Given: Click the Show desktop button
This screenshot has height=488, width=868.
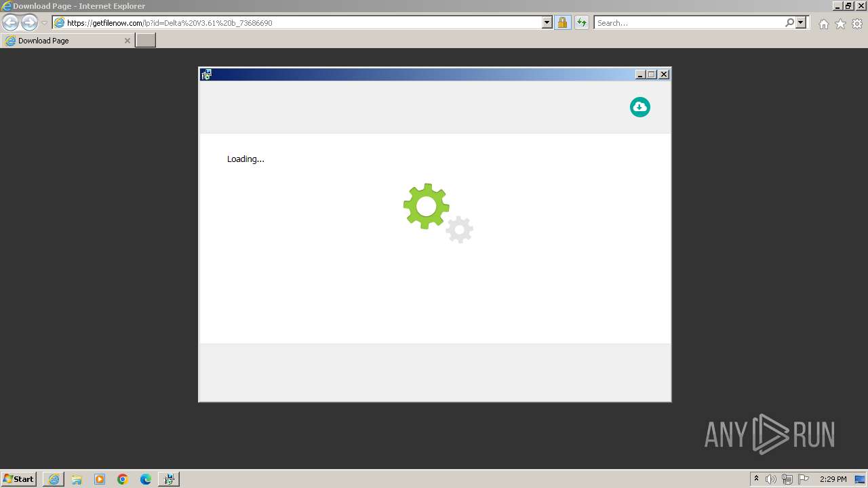Looking at the screenshot, I should [861, 479].
